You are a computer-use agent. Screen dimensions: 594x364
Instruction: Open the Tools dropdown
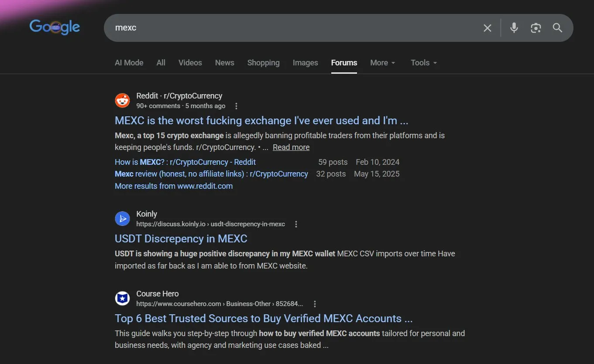coord(424,63)
